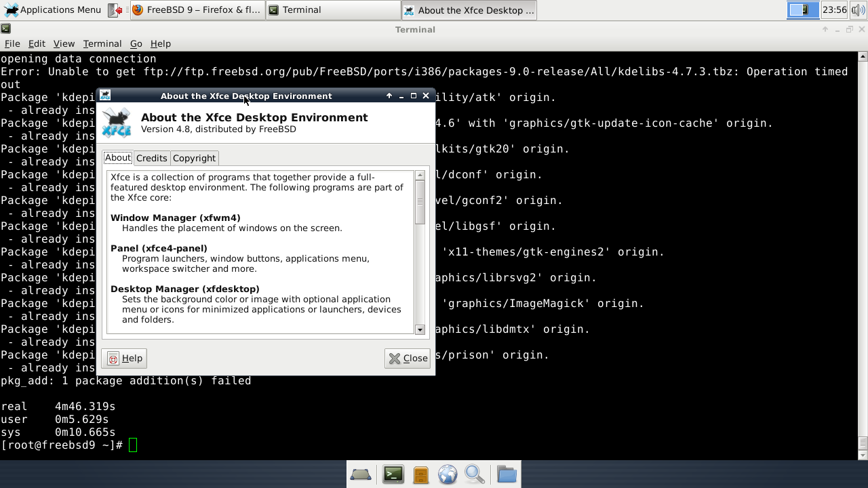Click the Help button in the About dialog

click(124, 359)
